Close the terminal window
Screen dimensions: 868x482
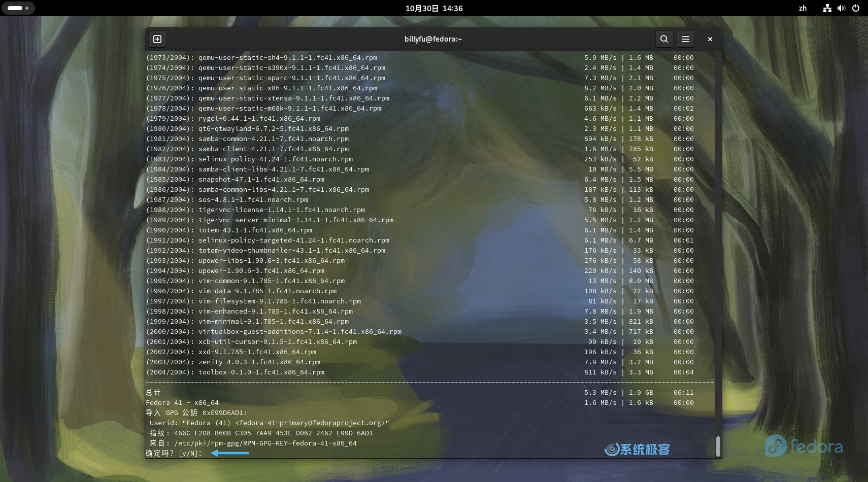click(710, 39)
